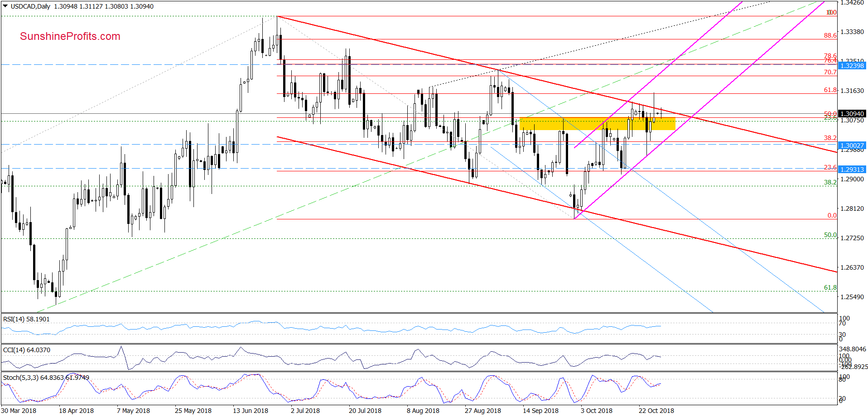
Task: Click the SunshineProfits.com label
Action: click(70, 36)
